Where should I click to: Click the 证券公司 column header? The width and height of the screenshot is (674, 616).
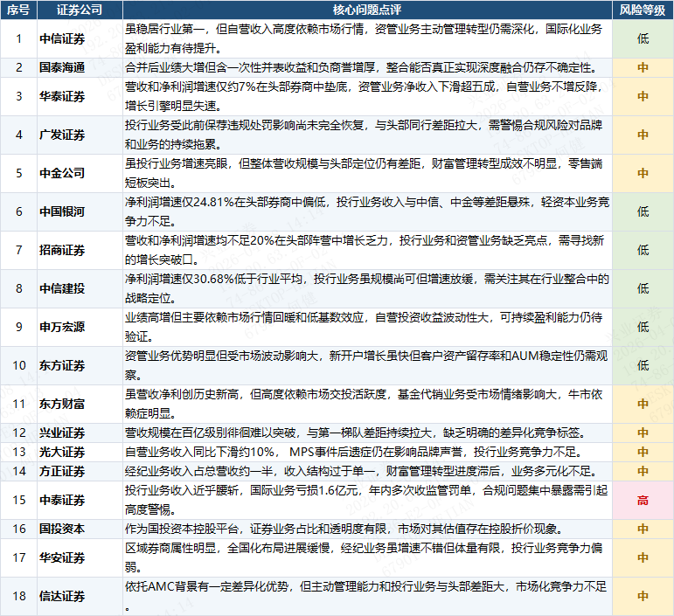click(80, 10)
